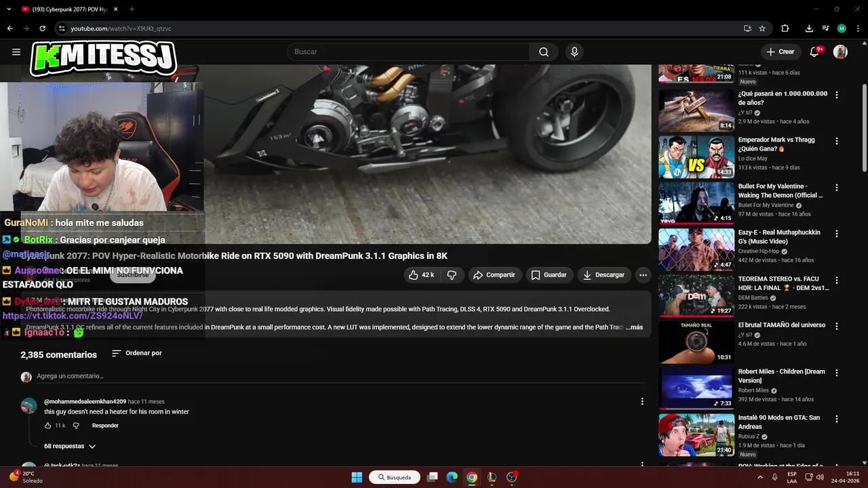Dislike the video
Image resolution: width=868 pixels, height=488 pixels.
click(x=452, y=274)
